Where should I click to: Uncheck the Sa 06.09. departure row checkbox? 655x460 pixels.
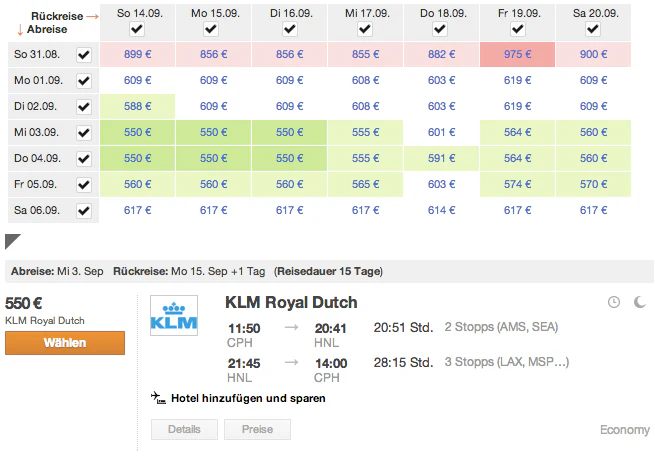(84, 210)
